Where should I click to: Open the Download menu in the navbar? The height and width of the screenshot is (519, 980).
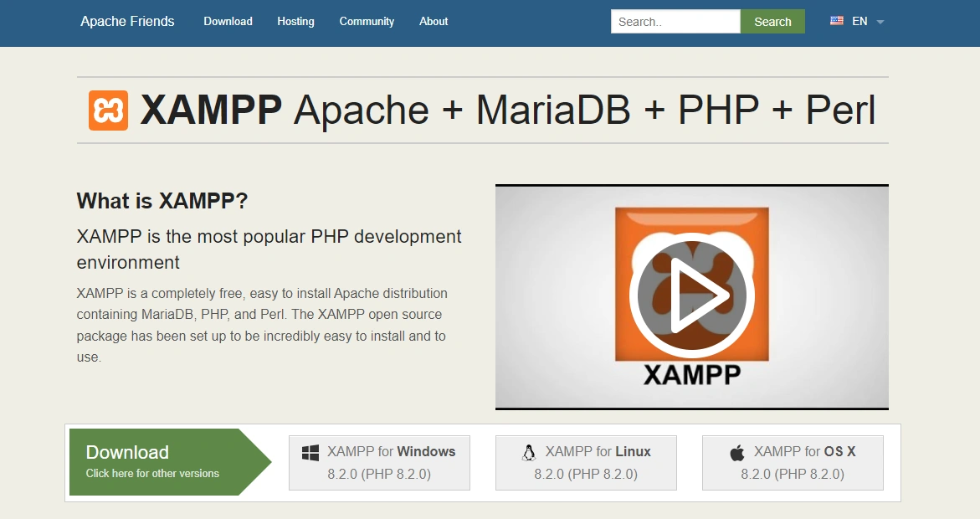(228, 21)
